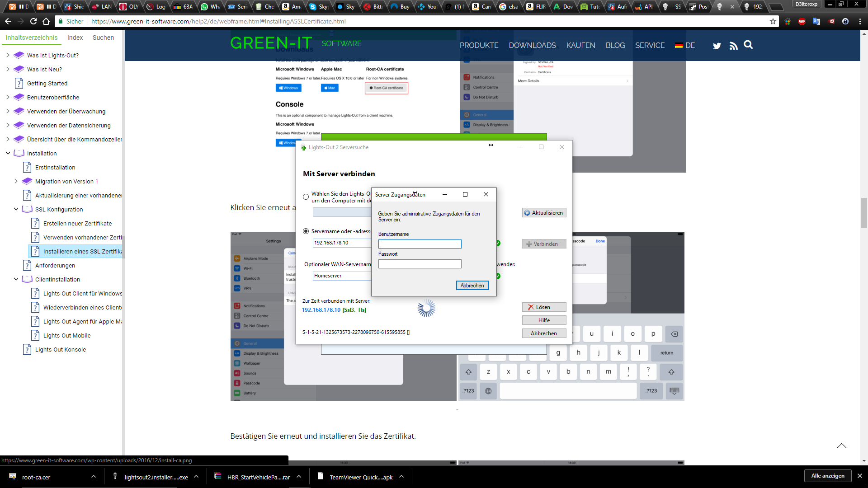Open the DE language selector

click(x=685, y=45)
